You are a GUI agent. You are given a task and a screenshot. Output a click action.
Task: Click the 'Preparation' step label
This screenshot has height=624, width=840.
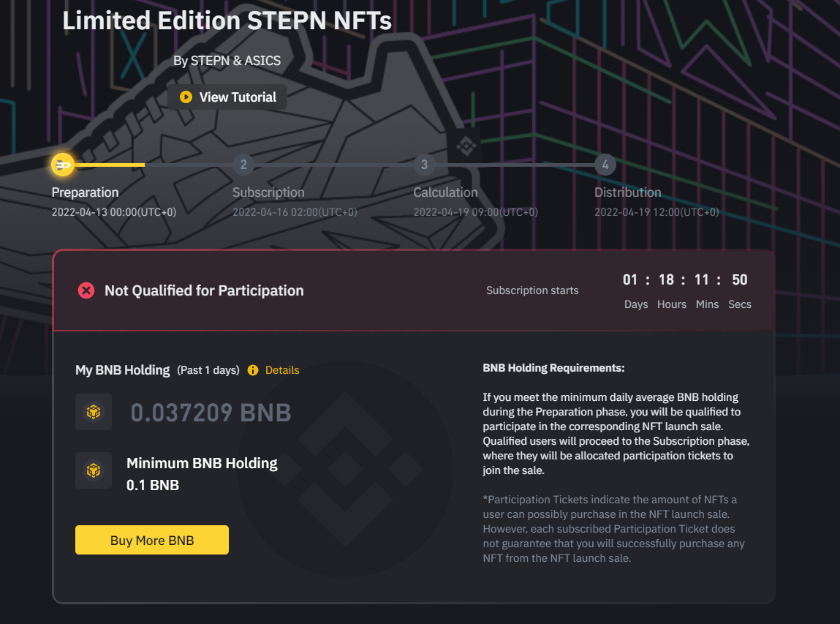tap(86, 192)
